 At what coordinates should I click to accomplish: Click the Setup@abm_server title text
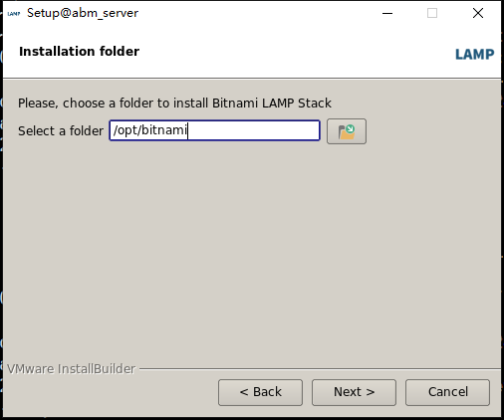(x=83, y=13)
